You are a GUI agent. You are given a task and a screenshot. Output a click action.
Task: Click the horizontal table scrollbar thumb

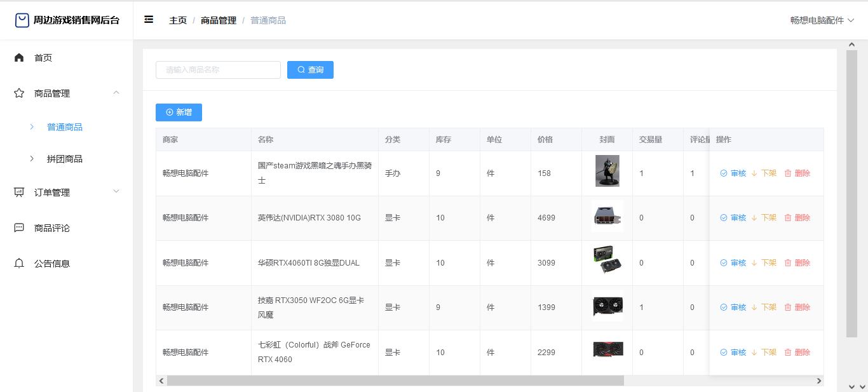(395, 381)
